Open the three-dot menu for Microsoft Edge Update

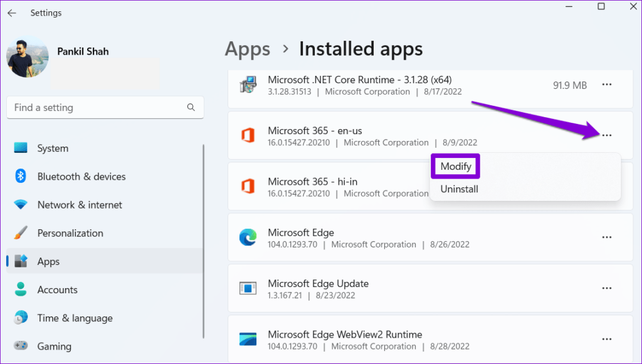pos(606,288)
